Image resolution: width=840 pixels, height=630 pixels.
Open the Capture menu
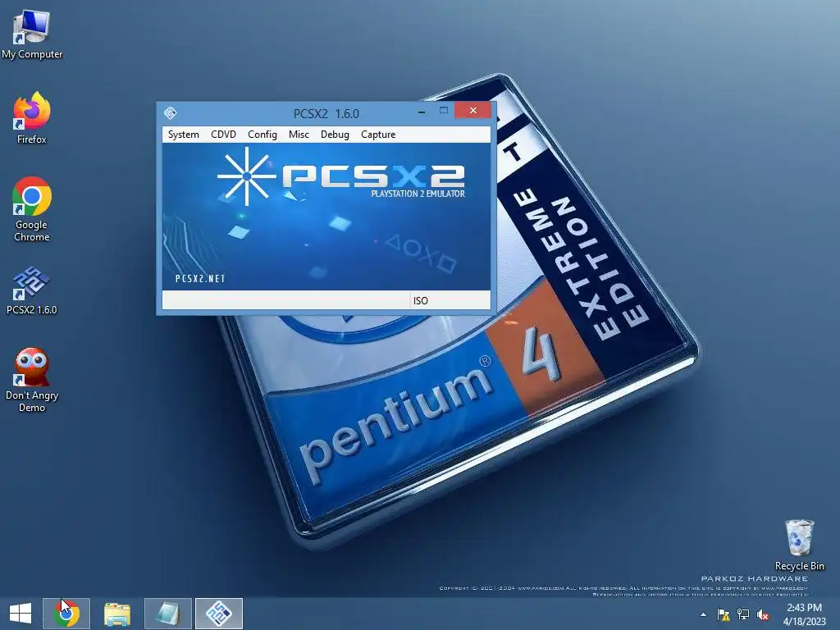click(x=378, y=135)
